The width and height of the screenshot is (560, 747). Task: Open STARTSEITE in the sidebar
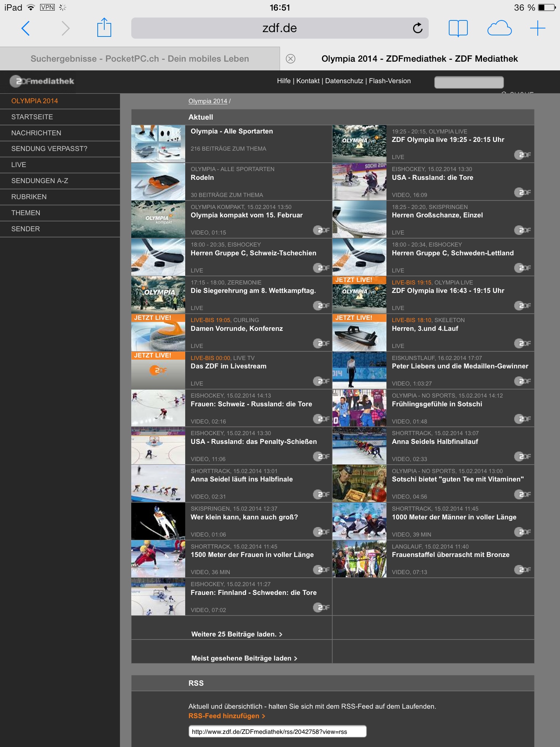tap(60, 117)
